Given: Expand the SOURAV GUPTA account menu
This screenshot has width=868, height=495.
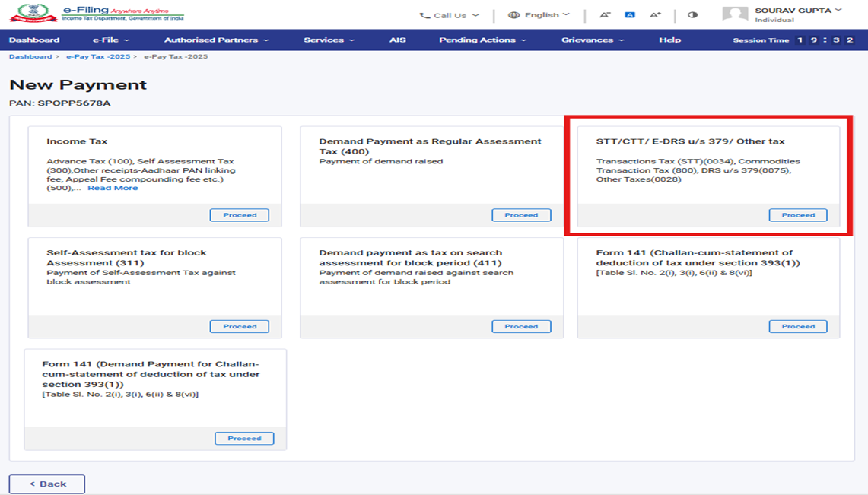Looking at the screenshot, I should [x=798, y=11].
